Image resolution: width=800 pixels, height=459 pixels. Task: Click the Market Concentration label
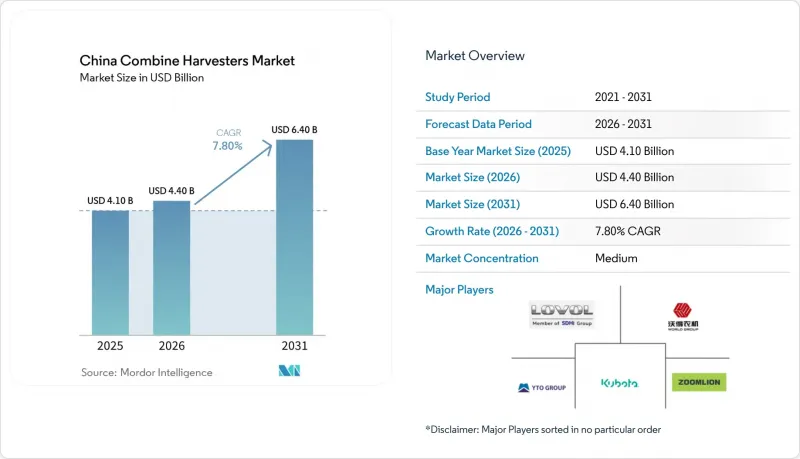[482, 258]
